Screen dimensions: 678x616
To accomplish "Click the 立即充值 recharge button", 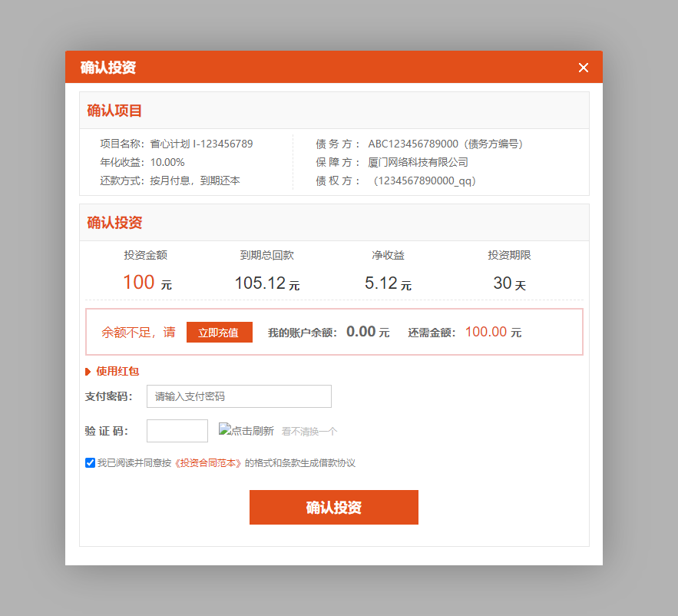I will [219, 332].
